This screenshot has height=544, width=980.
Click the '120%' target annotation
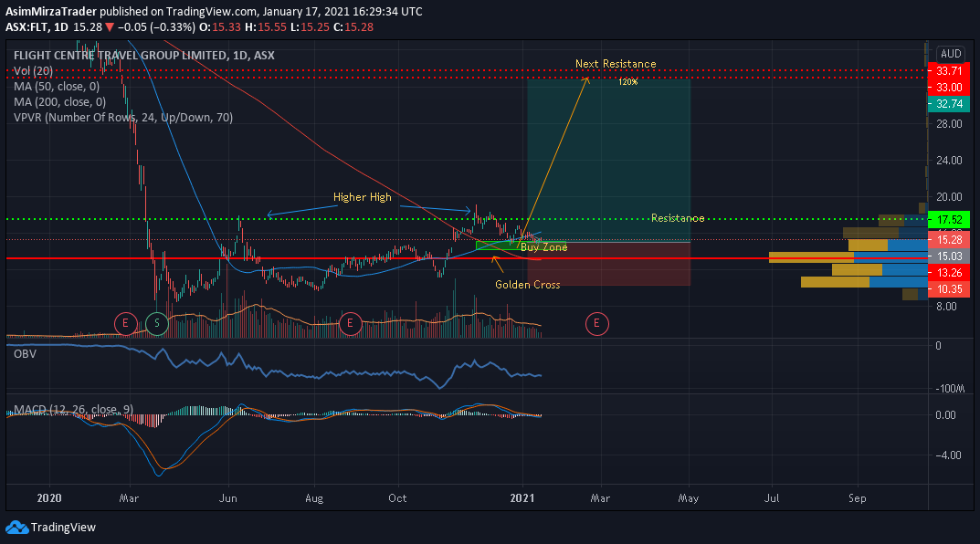point(628,82)
